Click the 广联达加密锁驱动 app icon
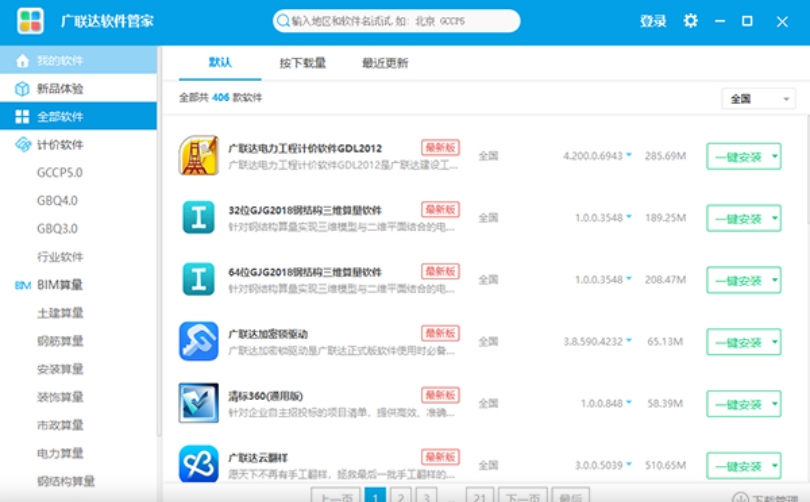Viewport: 810px width, 502px height. tap(199, 341)
